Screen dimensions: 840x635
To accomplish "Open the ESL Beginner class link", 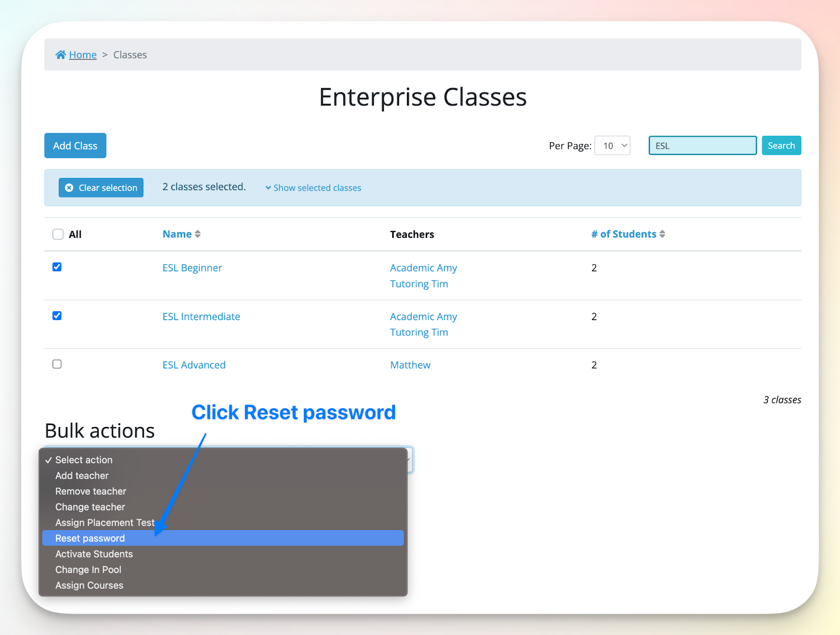I will (x=192, y=268).
